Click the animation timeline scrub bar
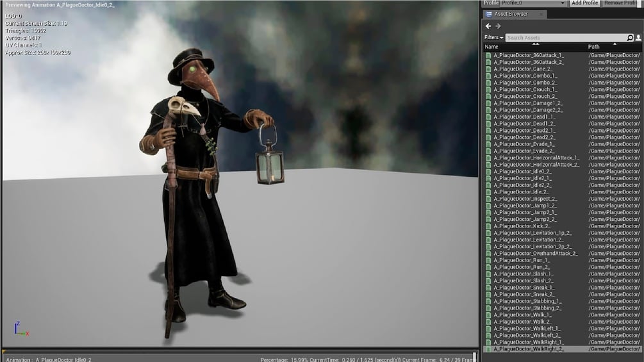The width and height of the screenshot is (644, 362). (240, 352)
